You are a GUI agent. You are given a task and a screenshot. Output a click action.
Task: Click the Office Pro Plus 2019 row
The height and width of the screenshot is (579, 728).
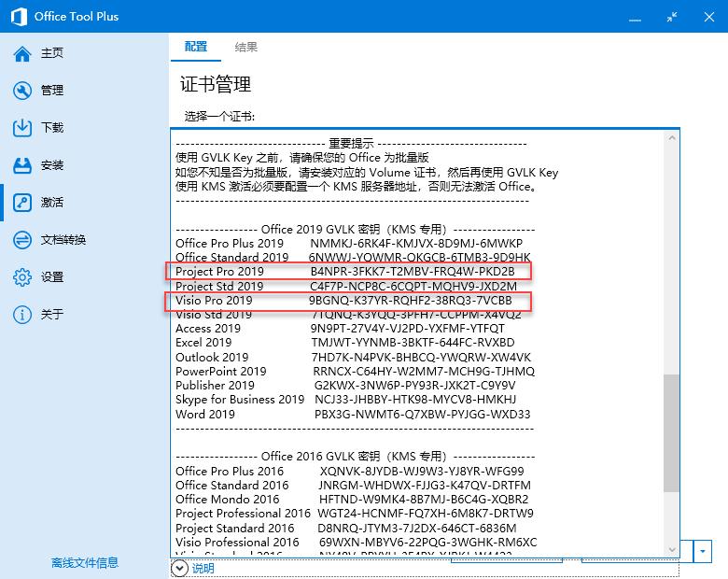[349, 243]
